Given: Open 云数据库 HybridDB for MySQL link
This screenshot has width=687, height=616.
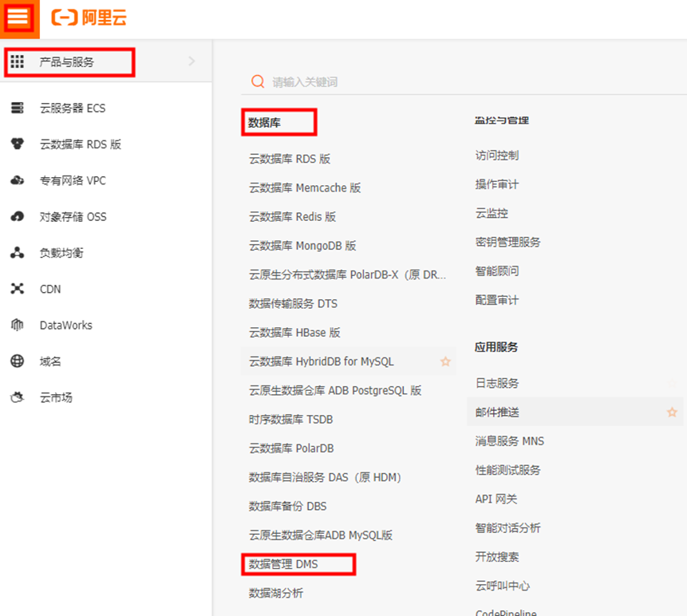Looking at the screenshot, I should [321, 361].
